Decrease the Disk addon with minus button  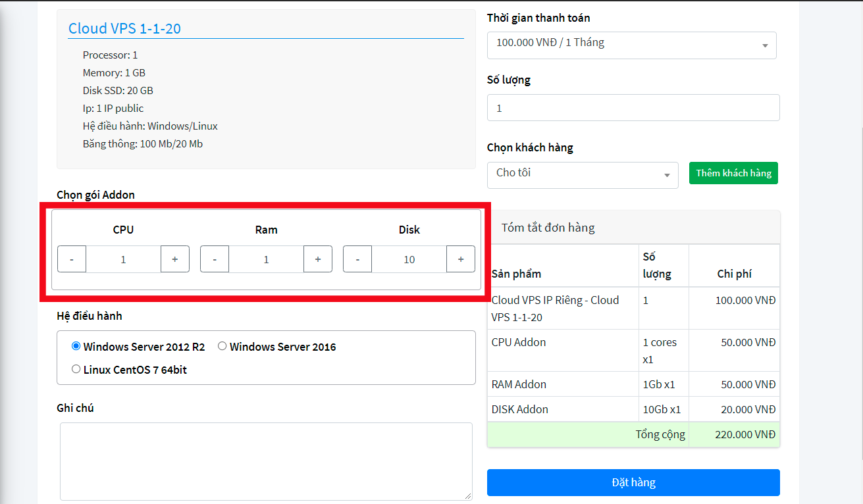tap(357, 259)
